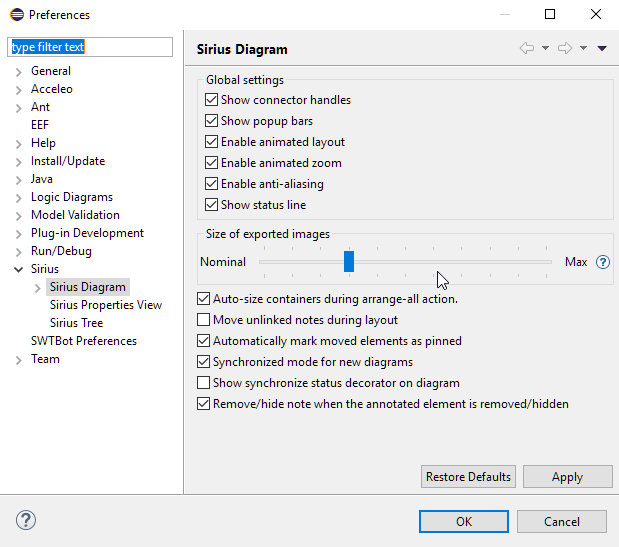Image resolution: width=619 pixels, height=547 pixels.
Task: Click the type filter text field
Action: [x=90, y=47]
